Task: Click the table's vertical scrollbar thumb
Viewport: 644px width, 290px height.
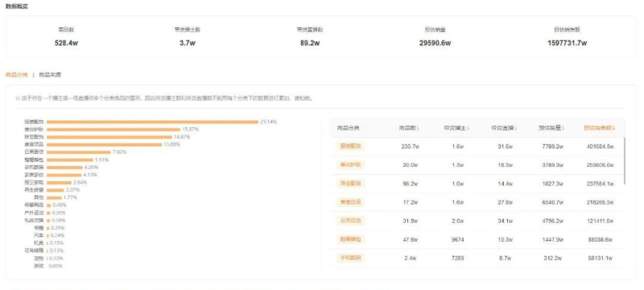Action: 625,161
